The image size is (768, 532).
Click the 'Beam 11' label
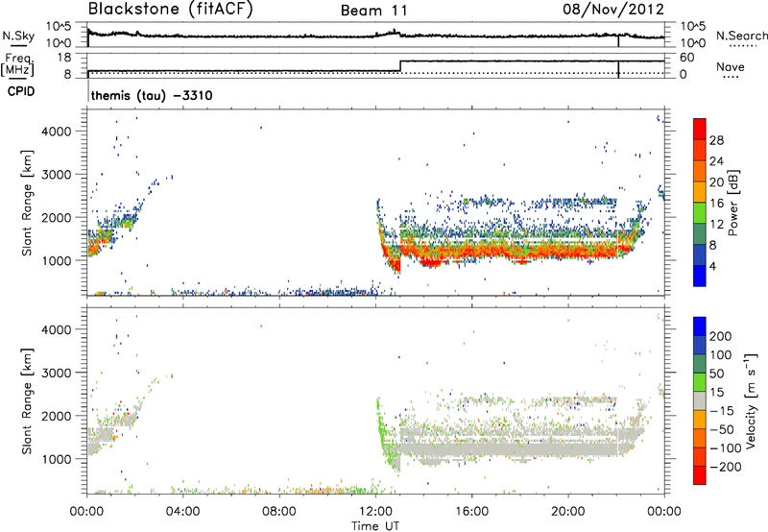coord(374,11)
